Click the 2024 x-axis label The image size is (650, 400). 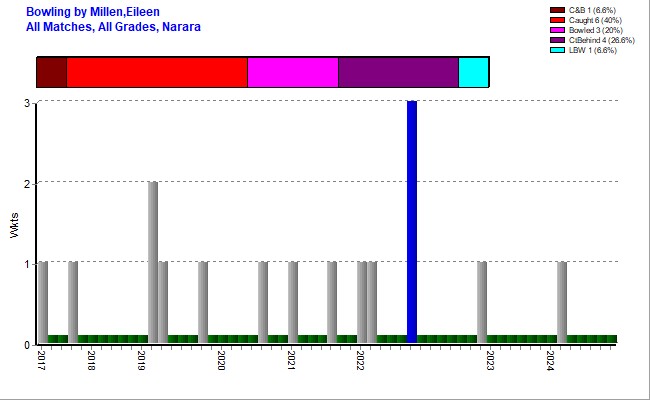pos(550,360)
